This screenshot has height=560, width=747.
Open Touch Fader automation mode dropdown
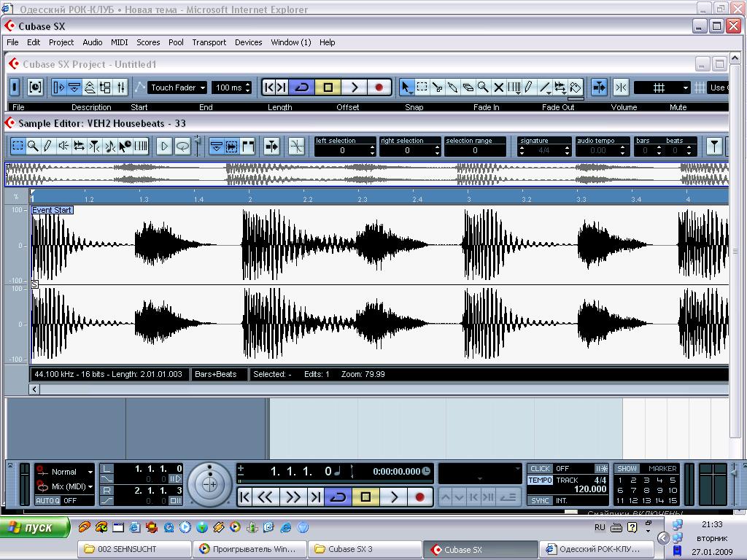(177, 87)
